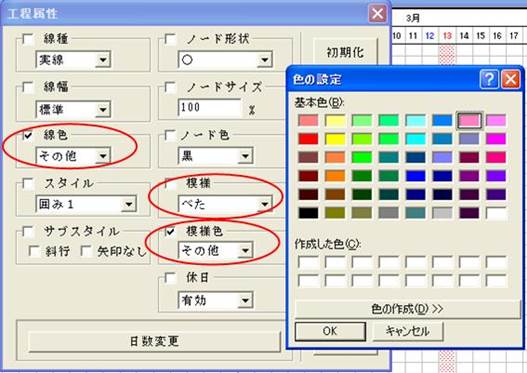Select the bright yellow basic color swatch
527x373 pixels.
pyautogui.click(x=335, y=138)
